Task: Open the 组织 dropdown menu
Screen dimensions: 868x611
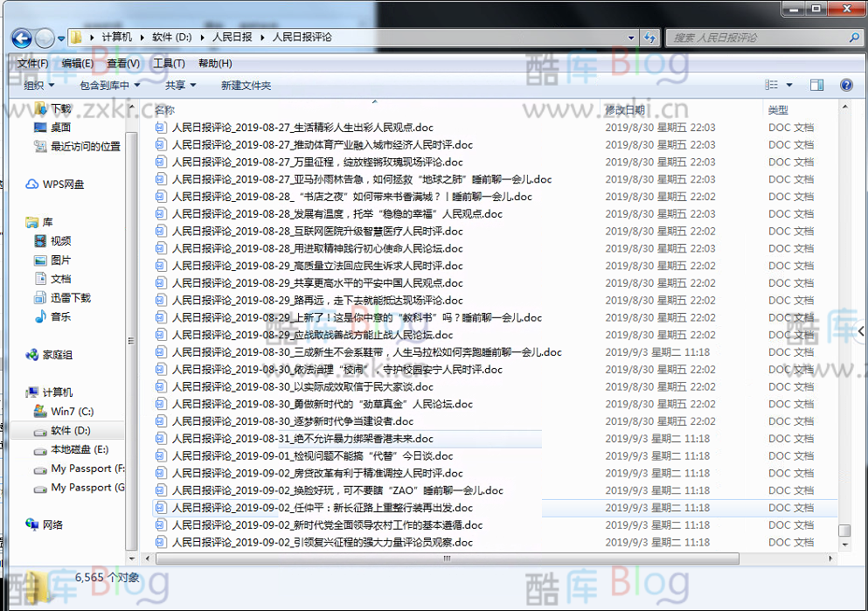Action: pyautogui.click(x=38, y=86)
